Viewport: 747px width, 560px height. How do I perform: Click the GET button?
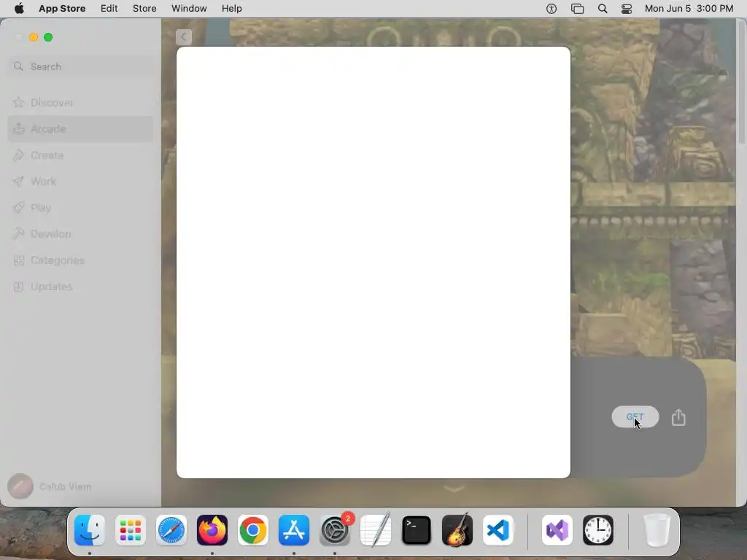635,416
